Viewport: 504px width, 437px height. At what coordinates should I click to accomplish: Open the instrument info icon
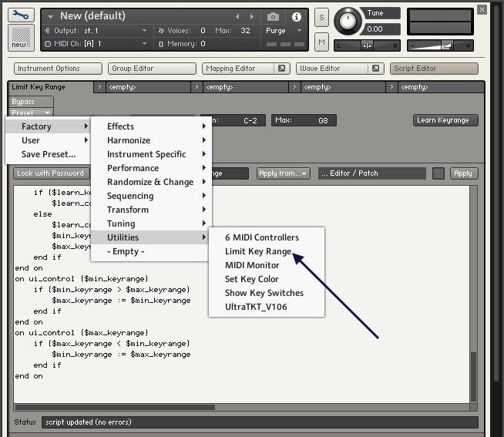point(296,16)
